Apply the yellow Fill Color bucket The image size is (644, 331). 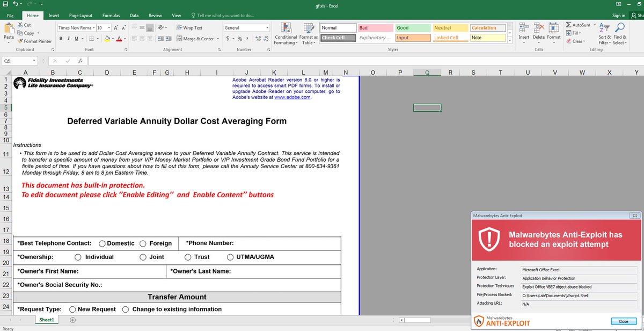click(107, 39)
